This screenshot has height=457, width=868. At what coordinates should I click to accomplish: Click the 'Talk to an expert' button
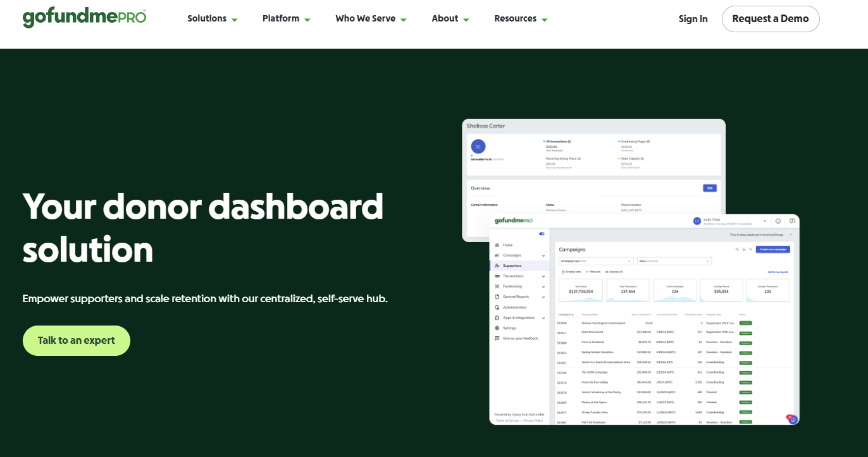tap(77, 341)
